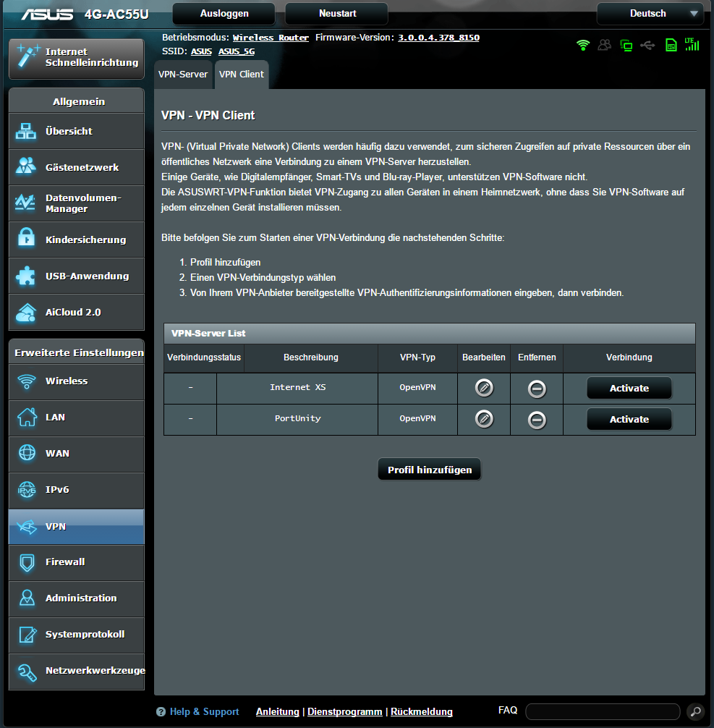The height and width of the screenshot is (728, 714).
Task: Click the edit pencil icon for PortUnity
Action: tap(484, 419)
